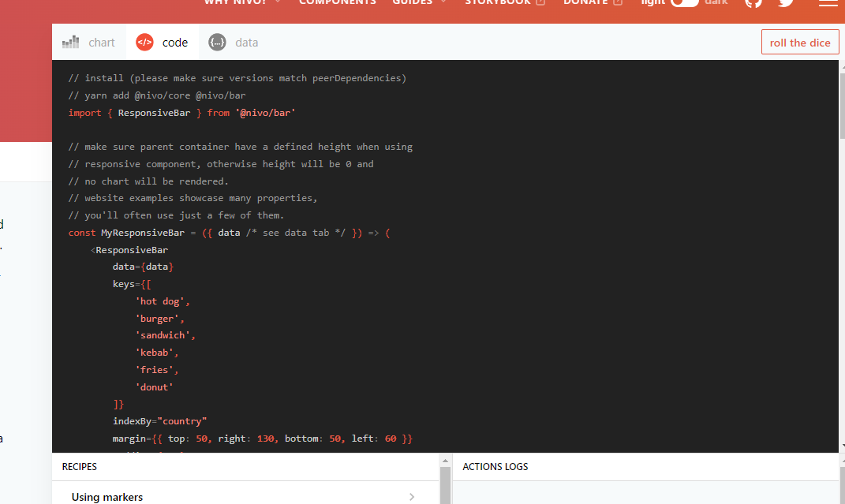Switch to the chart tab
Viewport: 845px width, 504px height.
89,42
